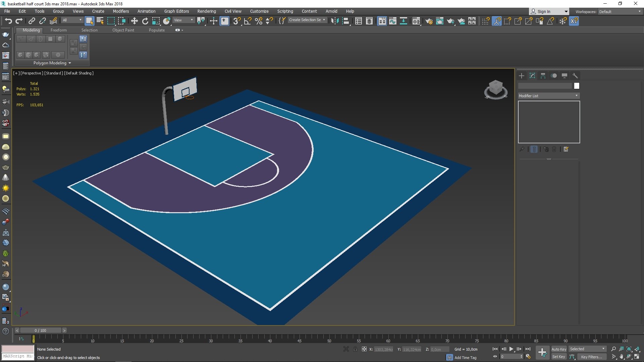The image size is (644, 362).
Task: Open the Scene Explorer toggle
Action: (x=358, y=21)
